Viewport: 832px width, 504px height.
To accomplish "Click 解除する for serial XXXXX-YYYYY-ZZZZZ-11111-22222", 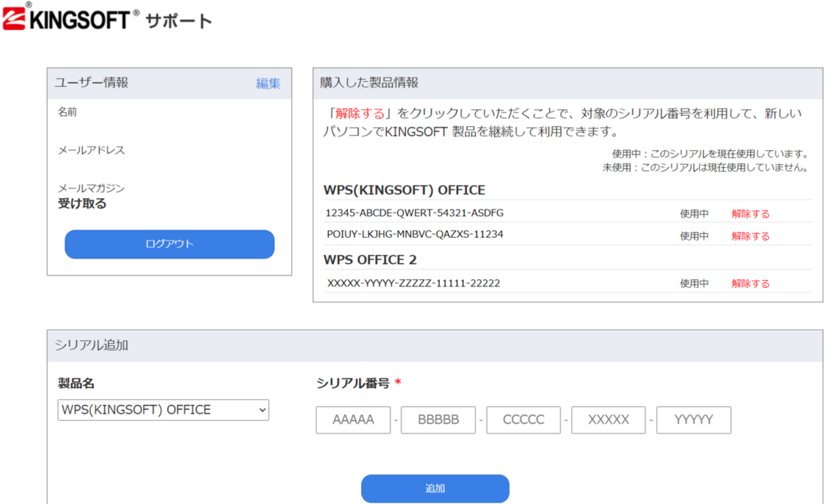I will [751, 283].
